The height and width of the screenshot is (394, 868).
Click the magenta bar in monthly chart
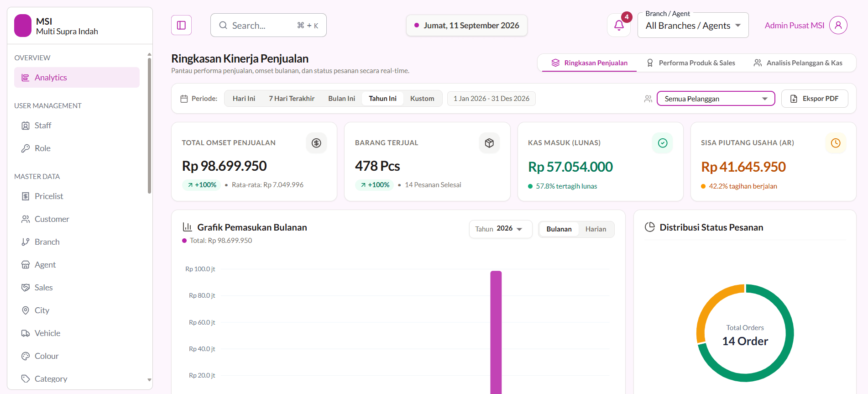pyautogui.click(x=496, y=332)
